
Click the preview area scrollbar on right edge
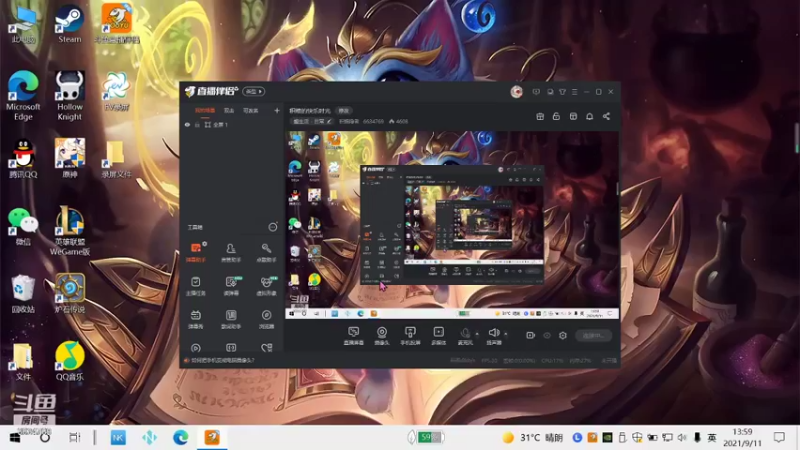618,189
